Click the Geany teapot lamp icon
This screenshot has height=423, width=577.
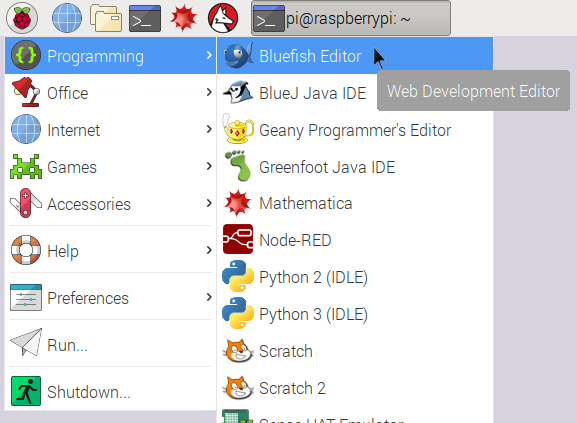tap(238, 129)
